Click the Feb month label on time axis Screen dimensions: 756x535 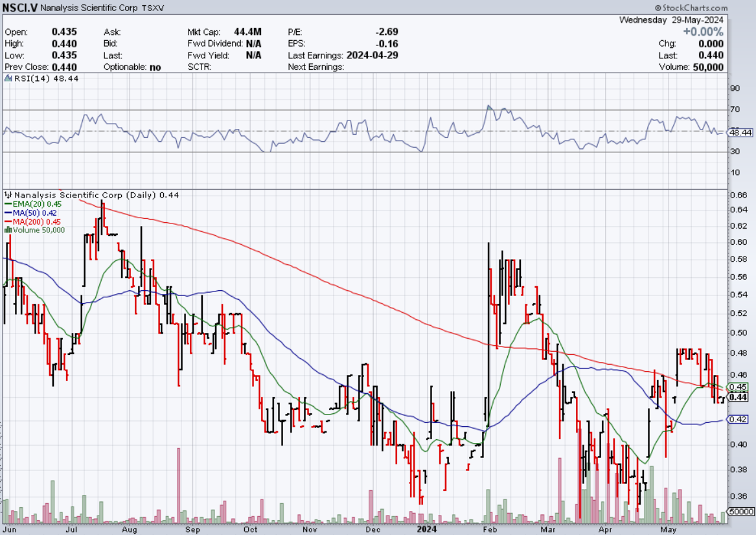pos(489,529)
